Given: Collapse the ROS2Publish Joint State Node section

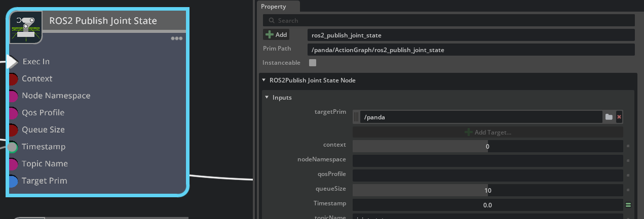Looking at the screenshot, I should (263, 80).
